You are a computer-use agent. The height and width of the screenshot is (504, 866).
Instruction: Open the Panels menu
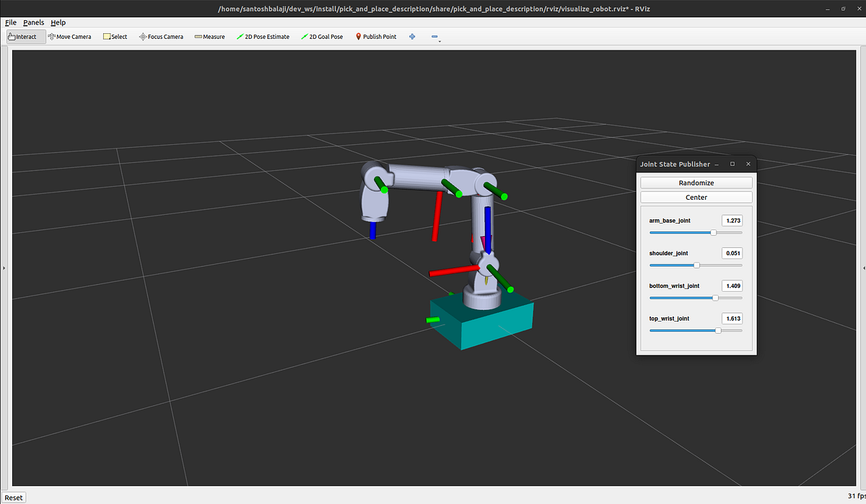[33, 22]
